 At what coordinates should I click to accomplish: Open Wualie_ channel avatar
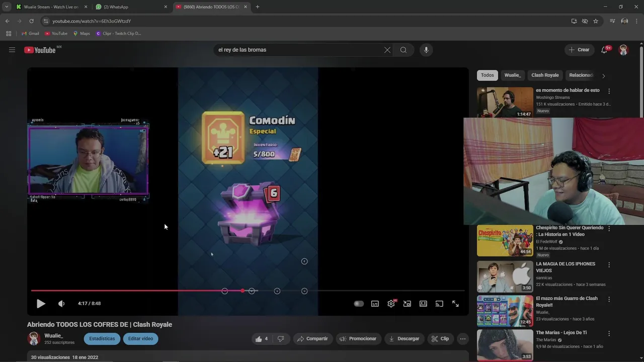coord(34,339)
